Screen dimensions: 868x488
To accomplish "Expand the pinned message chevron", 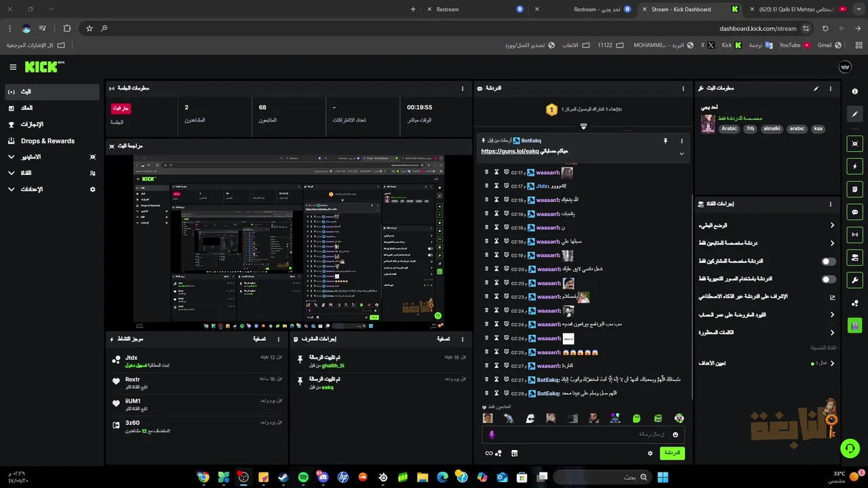I will click(682, 154).
